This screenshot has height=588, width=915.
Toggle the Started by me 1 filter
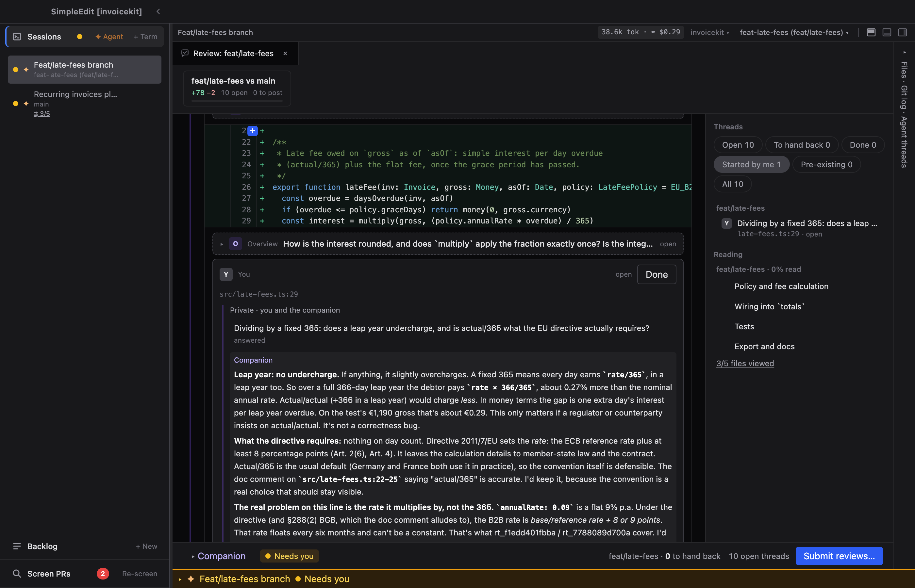pyautogui.click(x=751, y=165)
